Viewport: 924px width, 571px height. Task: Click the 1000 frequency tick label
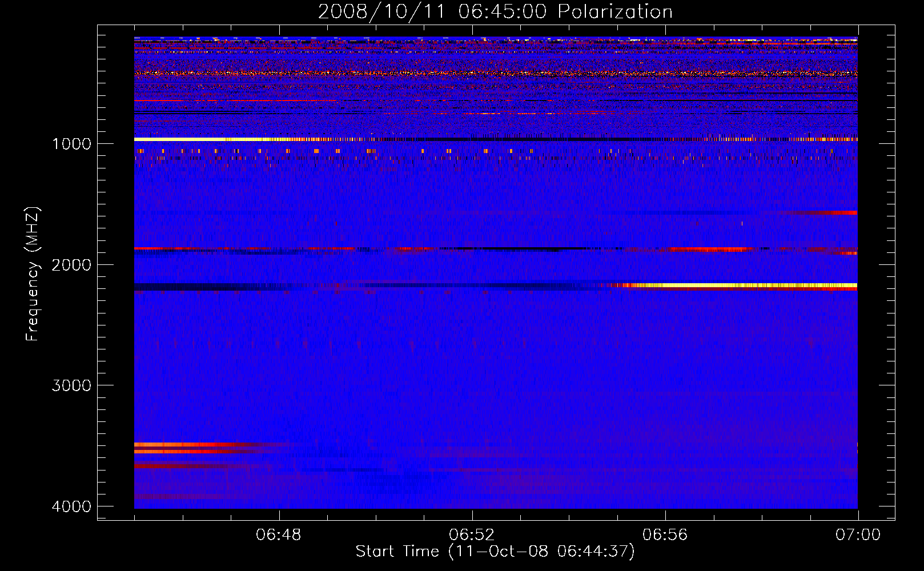tap(71, 144)
